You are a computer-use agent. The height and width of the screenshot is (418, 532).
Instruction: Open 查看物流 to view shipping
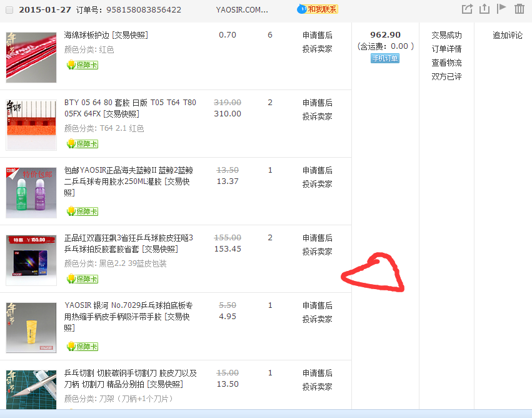[x=446, y=63]
